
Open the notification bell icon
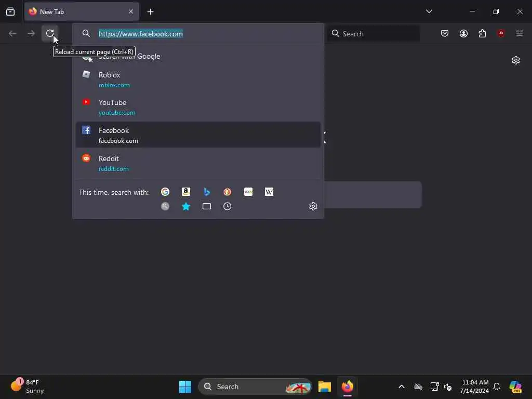click(x=497, y=387)
